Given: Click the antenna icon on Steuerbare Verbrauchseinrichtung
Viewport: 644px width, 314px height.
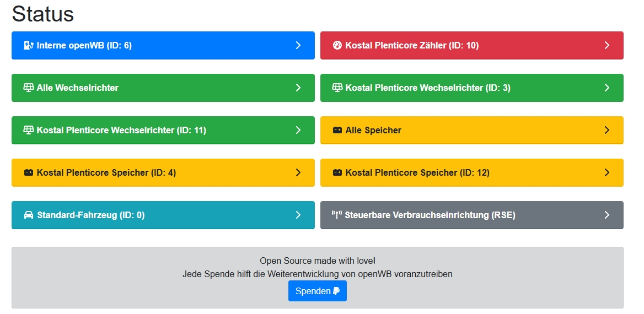Looking at the screenshot, I should [337, 215].
